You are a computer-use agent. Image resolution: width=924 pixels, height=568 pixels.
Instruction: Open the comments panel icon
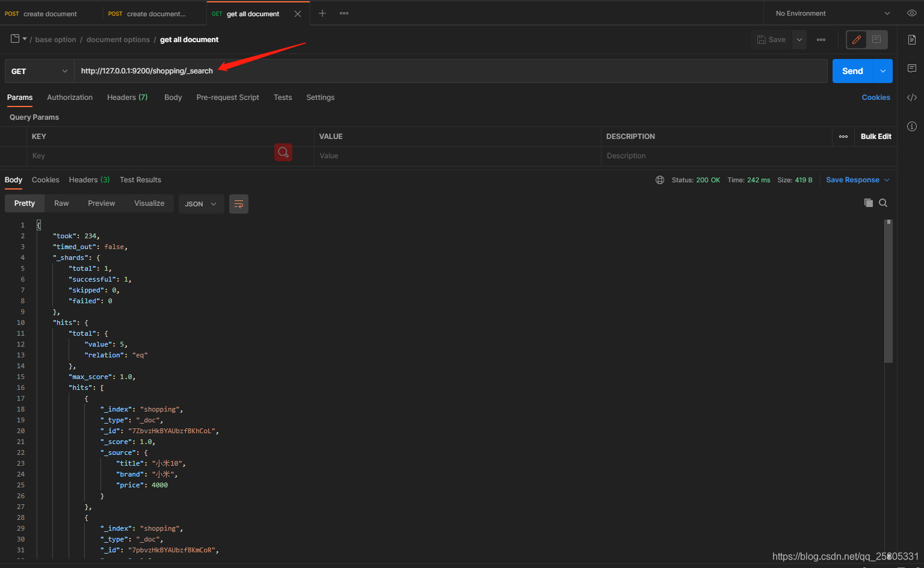click(x=911, y=68)
